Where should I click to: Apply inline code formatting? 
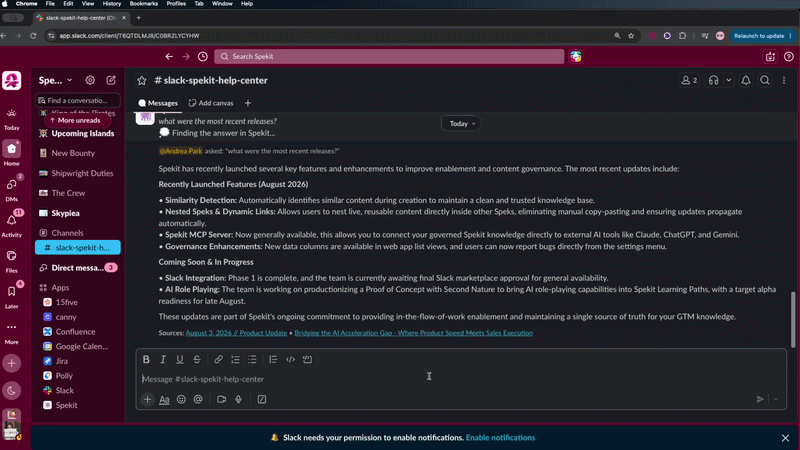pyautogui.click(x=290, y=359)
